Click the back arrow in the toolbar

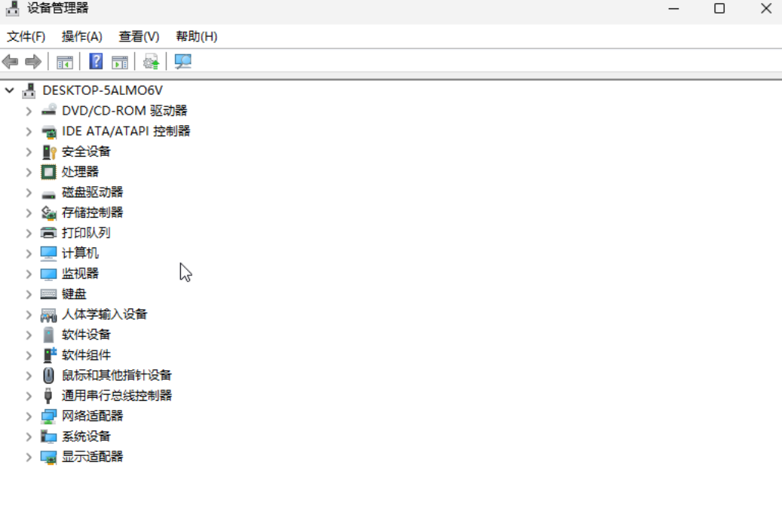11,62
